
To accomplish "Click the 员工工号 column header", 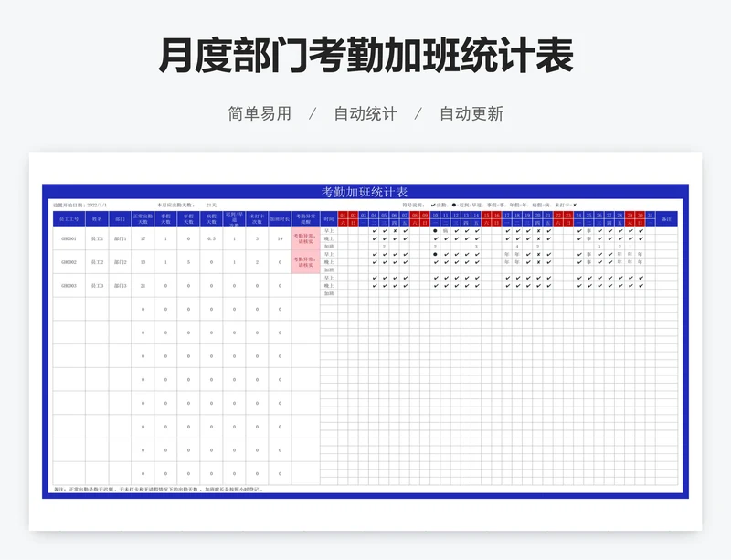I will click(69, 219).
